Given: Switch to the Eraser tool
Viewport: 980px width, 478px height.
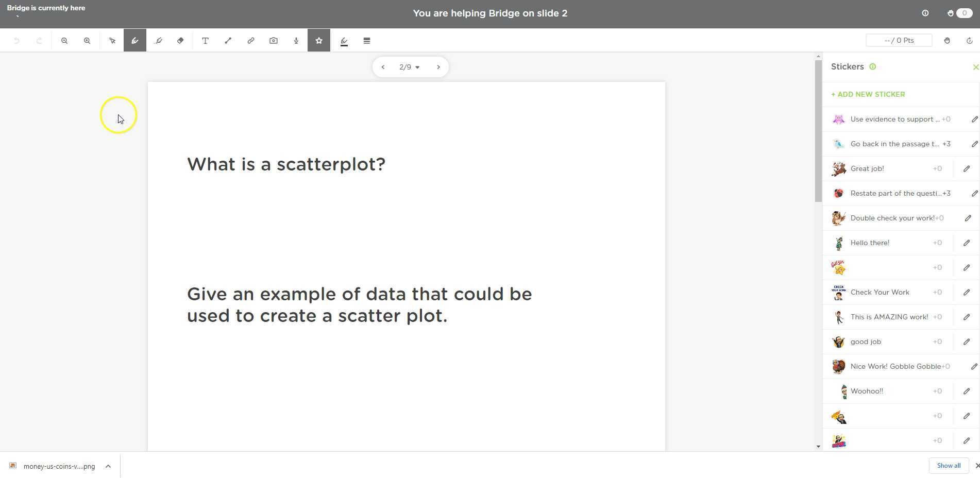Looking at the screenshot, I should click(x=180, y=41).
